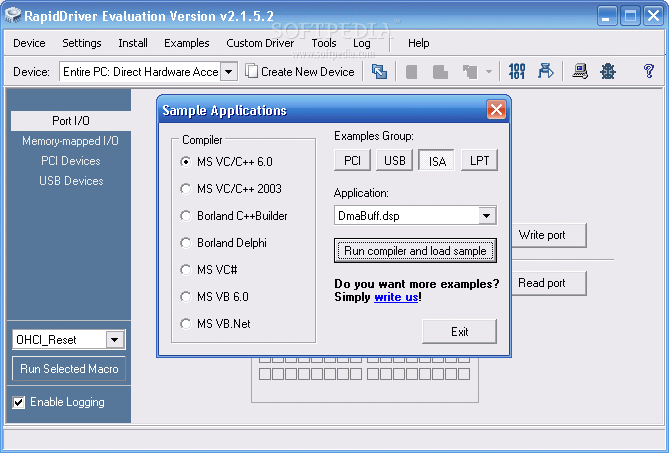The image size is (669, 453).
Task: Click the computer monitor toolbar icon
Action: tap(580, 71)
